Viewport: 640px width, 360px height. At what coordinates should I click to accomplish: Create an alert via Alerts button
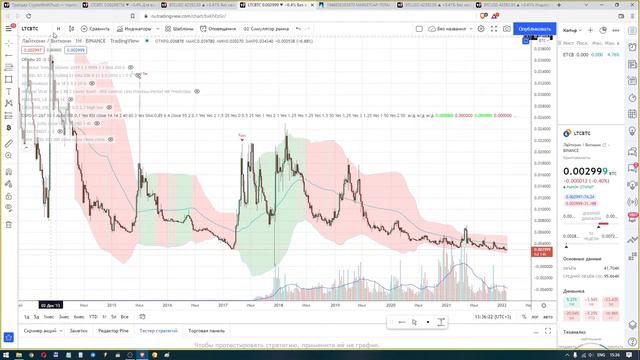point(218,29)
